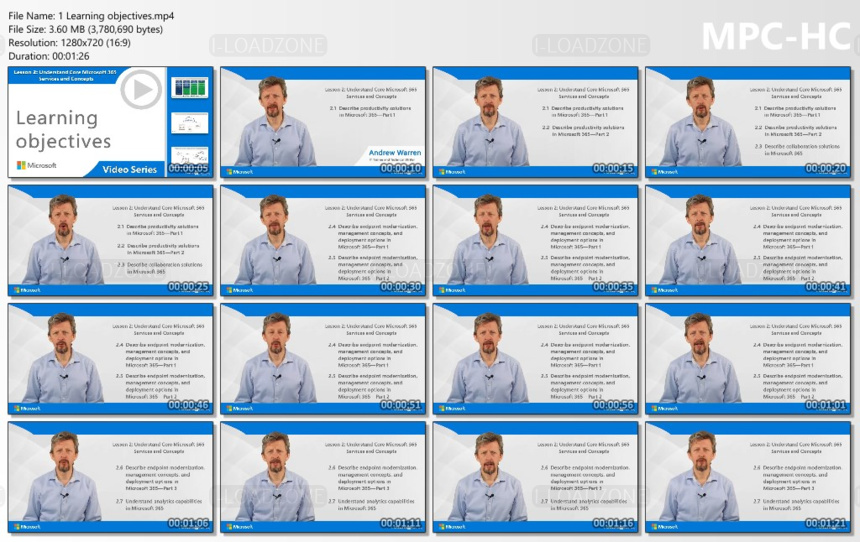Select the thumbnail stamped 00:00:46
Image resolution: width=860 pixels, height=542 pixels.
point(110,359)
